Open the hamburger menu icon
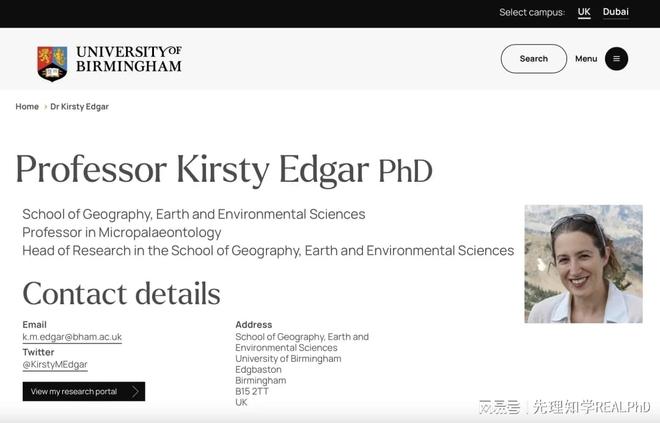 [616, 59]
